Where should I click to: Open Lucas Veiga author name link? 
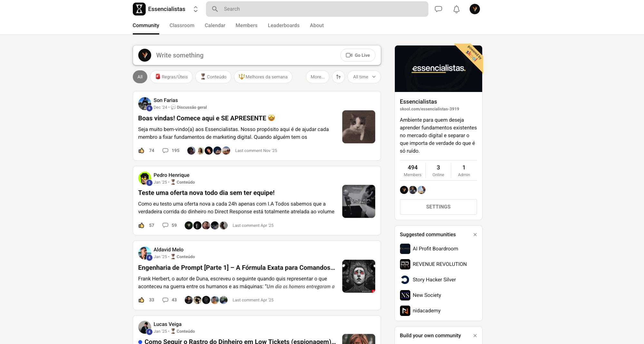point(168,324)
